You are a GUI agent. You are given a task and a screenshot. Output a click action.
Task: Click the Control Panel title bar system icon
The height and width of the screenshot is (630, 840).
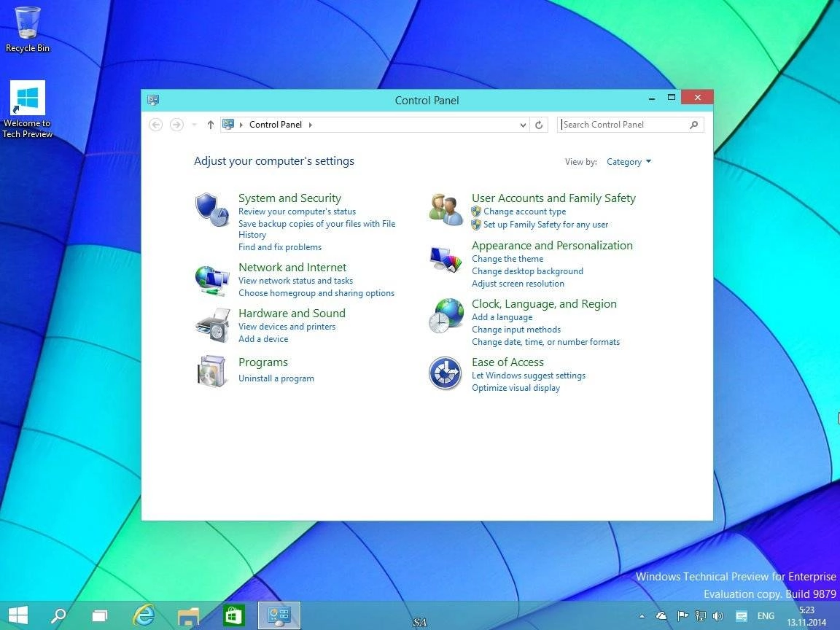tap(153, 100)
